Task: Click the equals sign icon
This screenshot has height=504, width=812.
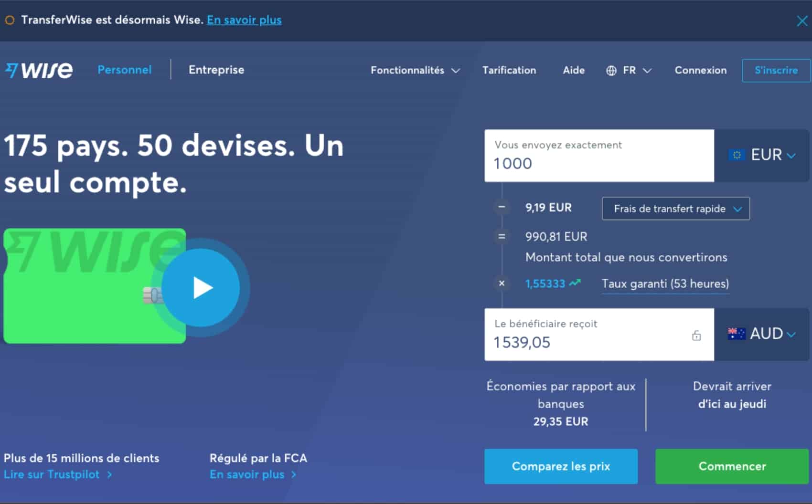Action: [x=502, y=236]
